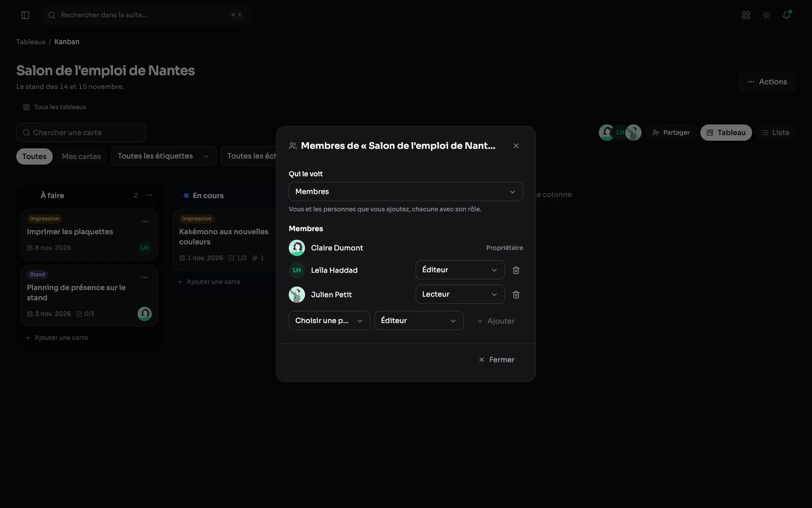Change Julien Petit's Lecteur role dropdown
812x508 pixels.
(460, 294)
